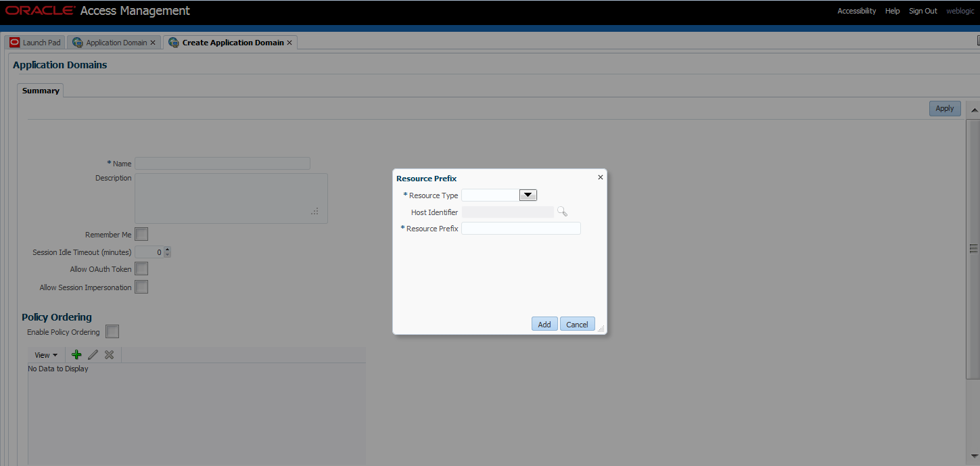Close the Resource Prefix dialog with X
Viewport: 980px width, 466px height.
(600, 177)
